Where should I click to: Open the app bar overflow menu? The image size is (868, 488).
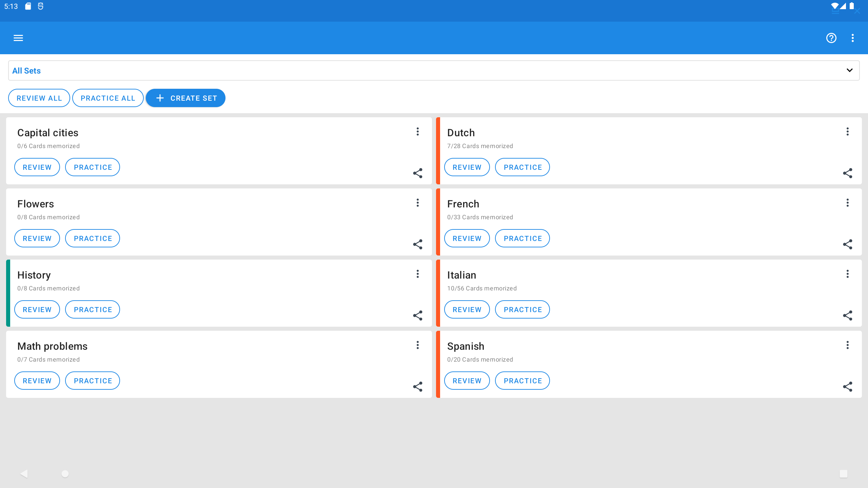pyautogui.click(x=853, y=38)
